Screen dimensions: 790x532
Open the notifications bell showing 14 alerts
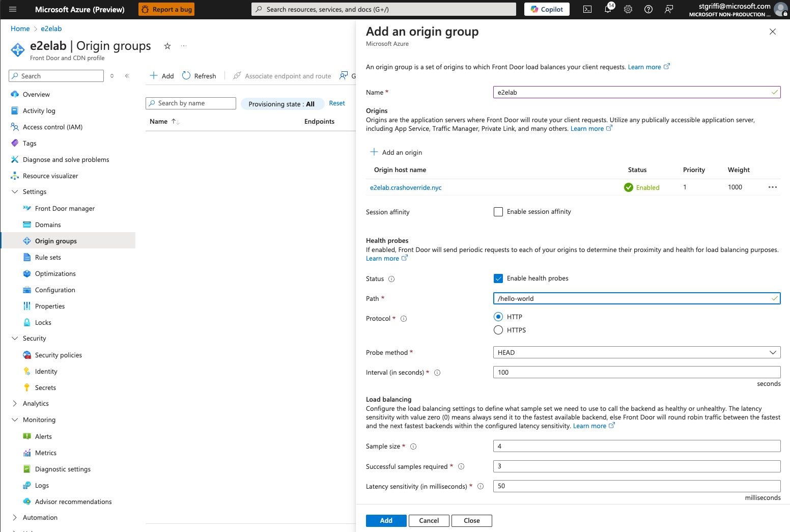tap(608, 9)
